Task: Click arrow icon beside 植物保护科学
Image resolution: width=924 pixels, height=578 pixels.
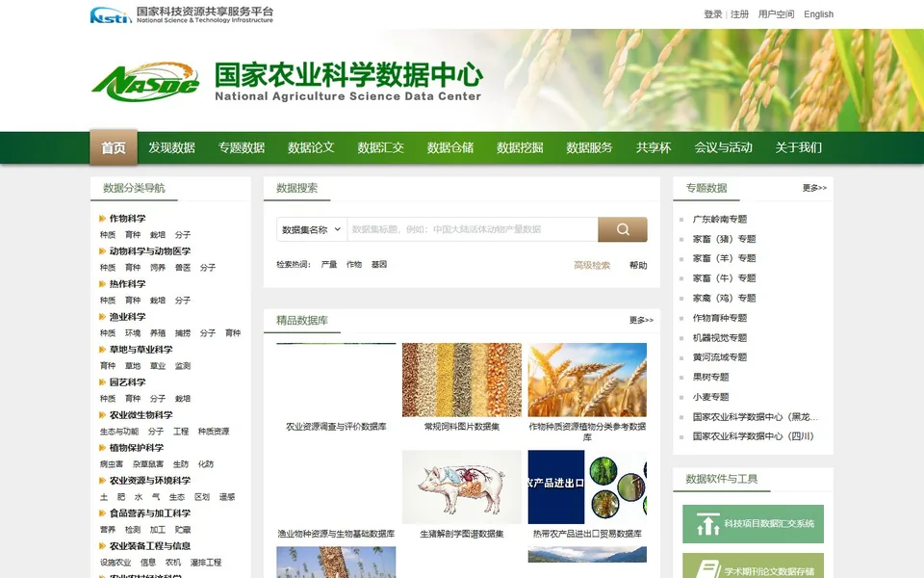Action: [103, 448]
